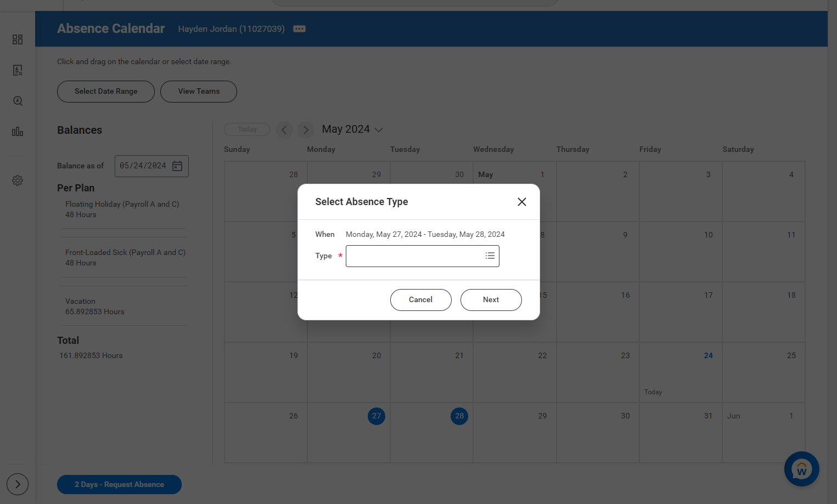Click the Type input field
This screenshot has width=837, height=504.
(x=423, y=256)
